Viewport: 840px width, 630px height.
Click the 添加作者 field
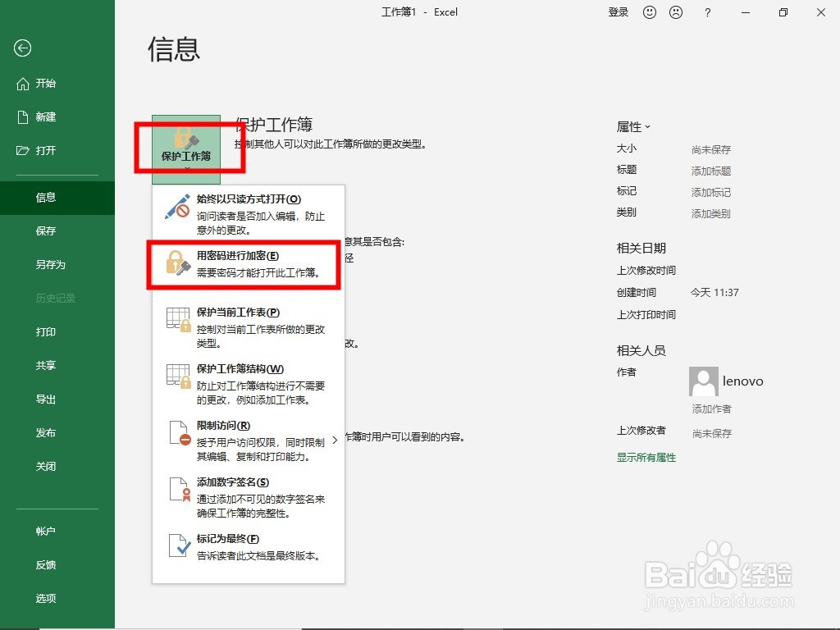point(711,409)
